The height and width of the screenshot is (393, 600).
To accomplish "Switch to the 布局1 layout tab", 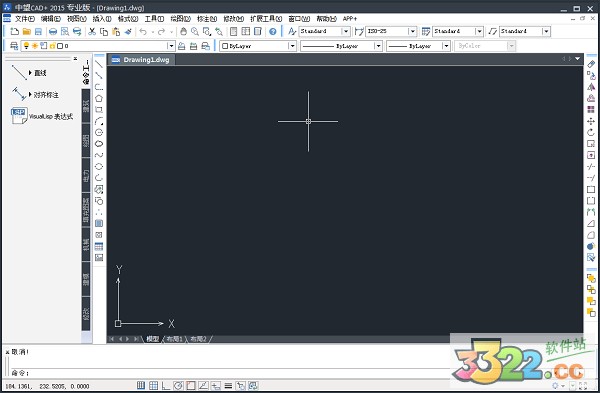I will [x=174, y=339].
